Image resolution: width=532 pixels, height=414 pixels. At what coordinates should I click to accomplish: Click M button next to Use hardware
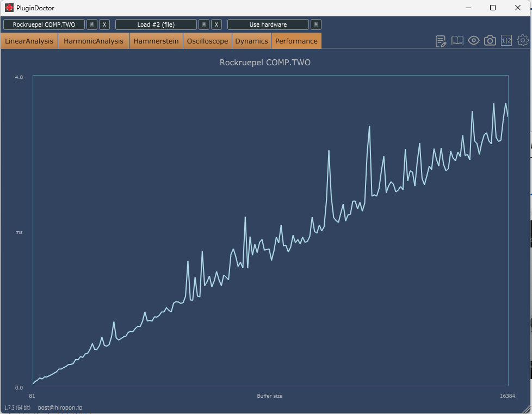click(x=316, y=24)
